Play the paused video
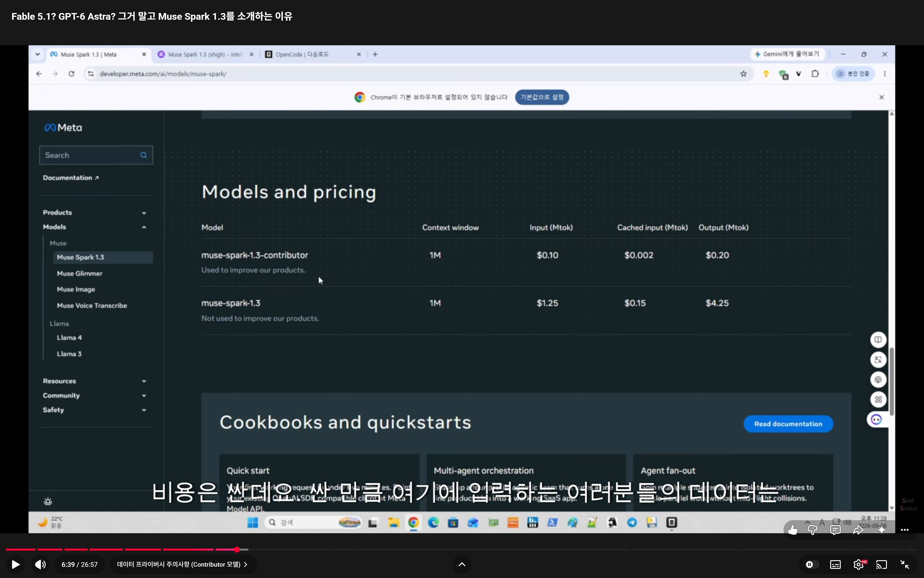This screenshot has height=578, width=924. [x=16, y=564]
